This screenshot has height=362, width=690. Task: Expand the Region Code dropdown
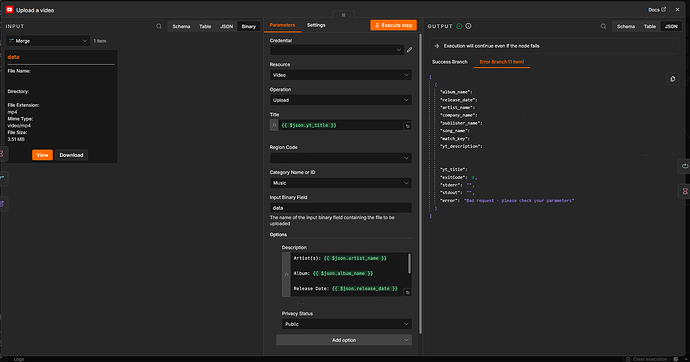pyautogui.click(x=341, y=158)
